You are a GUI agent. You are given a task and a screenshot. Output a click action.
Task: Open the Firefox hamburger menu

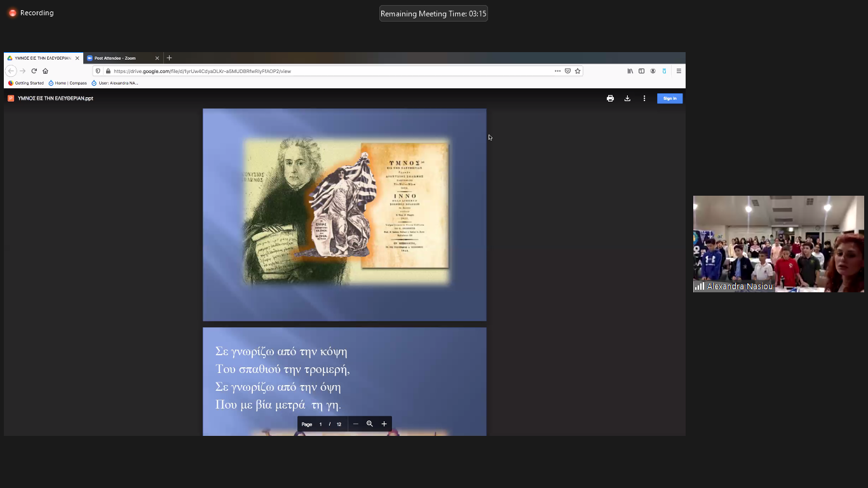tap(679, 71)
